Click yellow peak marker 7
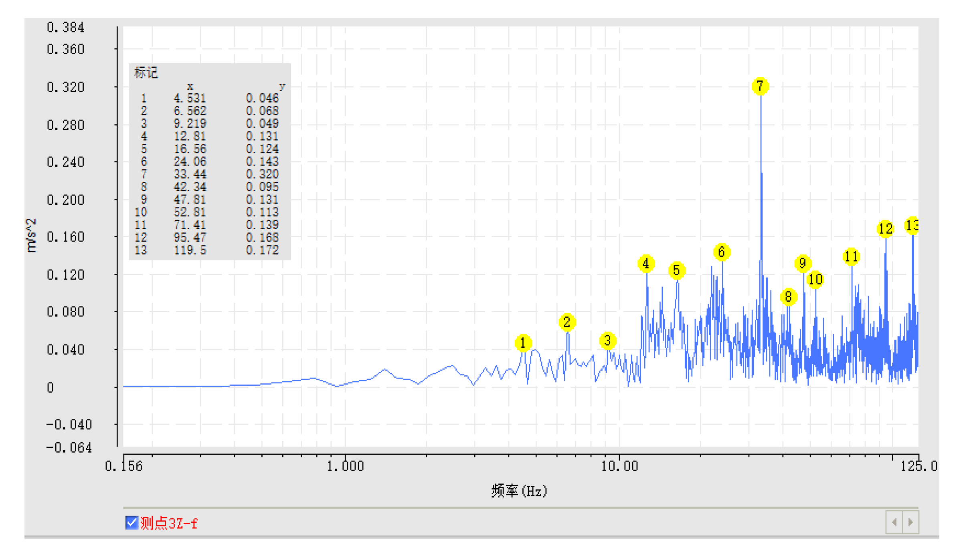This screenshot has width=959, height=560. pyautogui.click(x=760, y=86)
